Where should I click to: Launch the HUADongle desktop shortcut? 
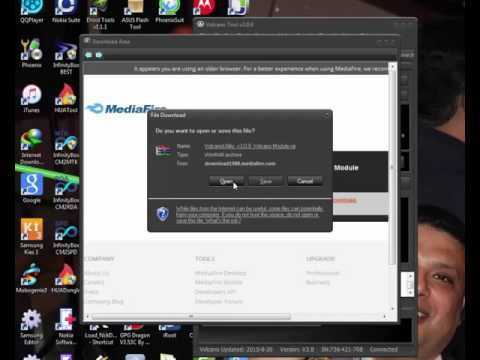(x=66, y=278)
